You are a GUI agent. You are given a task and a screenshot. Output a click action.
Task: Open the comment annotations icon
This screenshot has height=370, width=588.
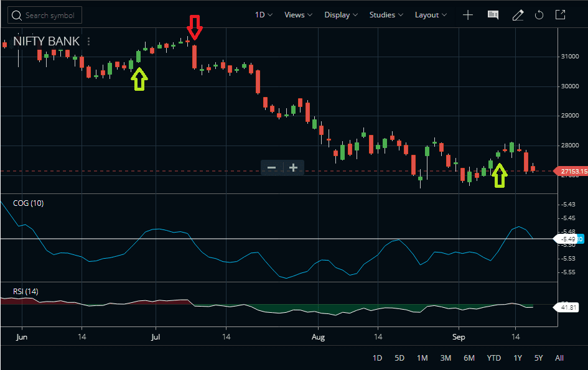click(493, 15)
